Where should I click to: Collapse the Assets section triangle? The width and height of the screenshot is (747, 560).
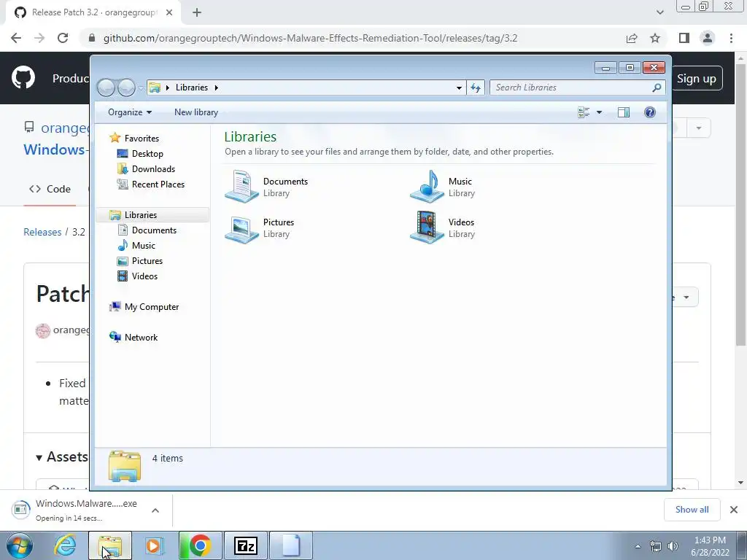[x=39, y=458]
